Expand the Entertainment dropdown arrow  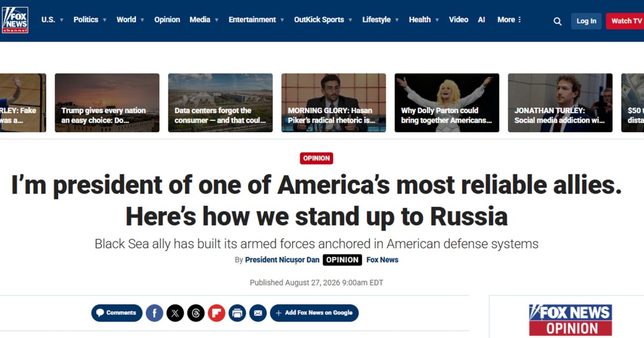pos(282,20)
